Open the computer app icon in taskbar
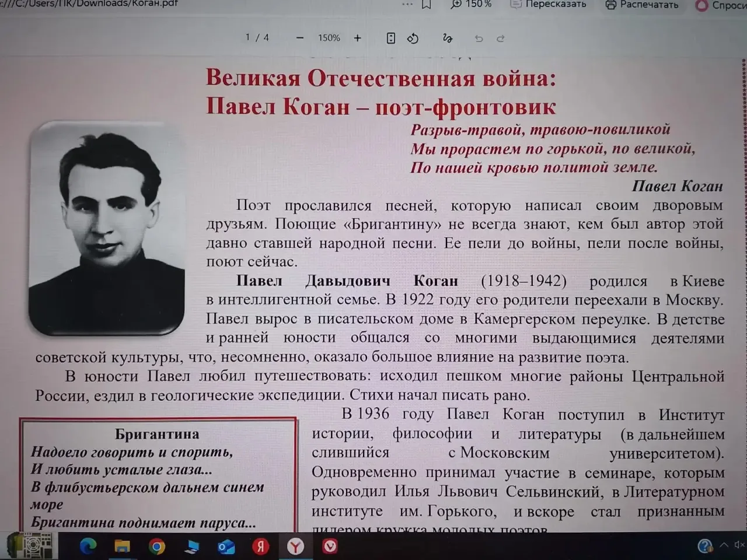 point(191,547)
